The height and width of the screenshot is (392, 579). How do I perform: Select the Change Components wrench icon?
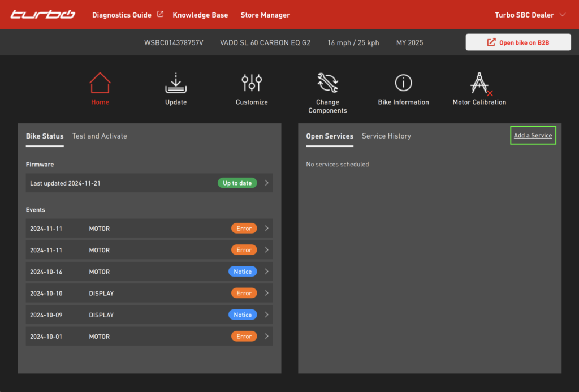click(327, 83)
